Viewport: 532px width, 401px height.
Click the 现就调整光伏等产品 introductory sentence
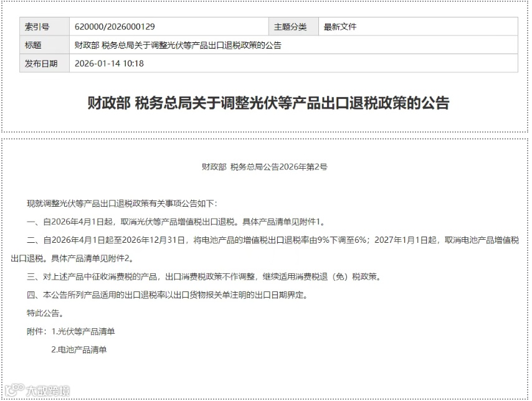[122, 204]
